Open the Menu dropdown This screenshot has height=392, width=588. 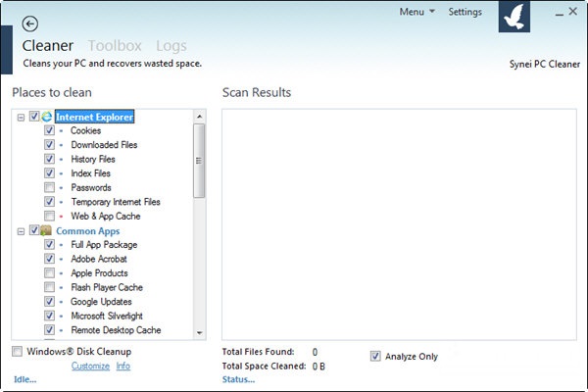click(x=417, y=12)
